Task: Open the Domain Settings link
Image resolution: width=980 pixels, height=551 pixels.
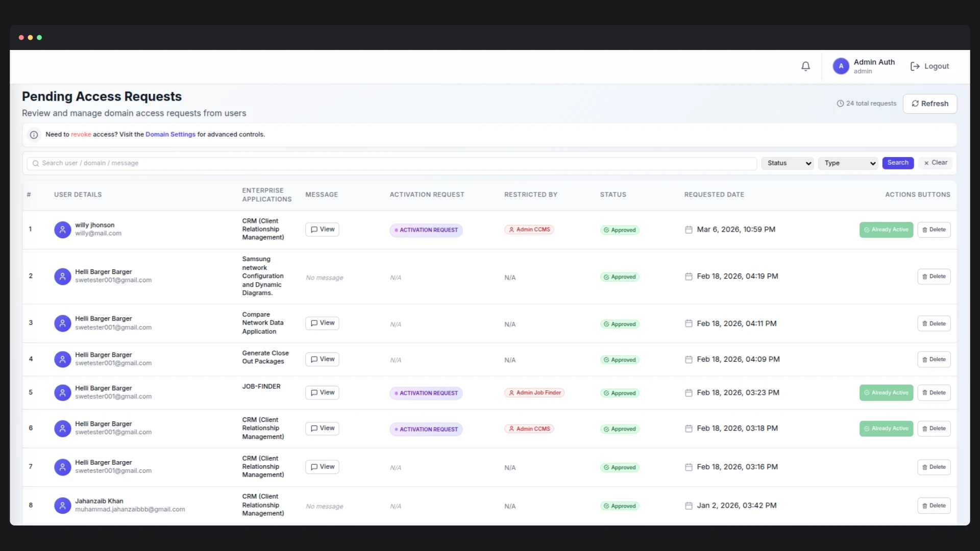Action: (170, 135)
